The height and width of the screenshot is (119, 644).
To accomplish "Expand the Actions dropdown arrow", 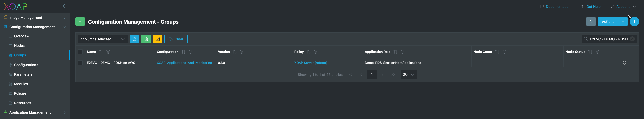I will coord(623,22).
